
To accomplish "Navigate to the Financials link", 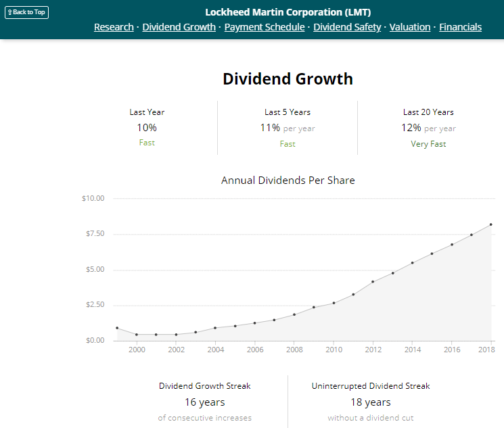I will coord(460,27).
